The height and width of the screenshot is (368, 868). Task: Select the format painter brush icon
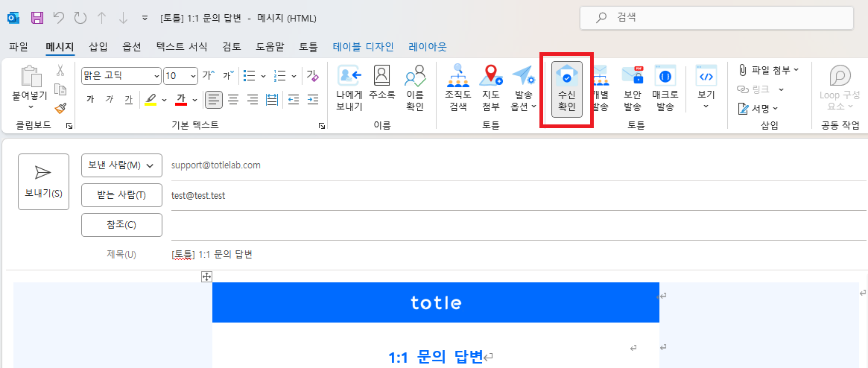(60, 108)
